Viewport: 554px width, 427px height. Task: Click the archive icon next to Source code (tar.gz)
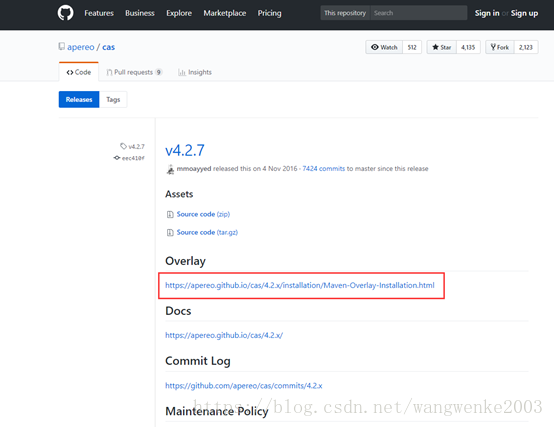click(x=170, y=232)
